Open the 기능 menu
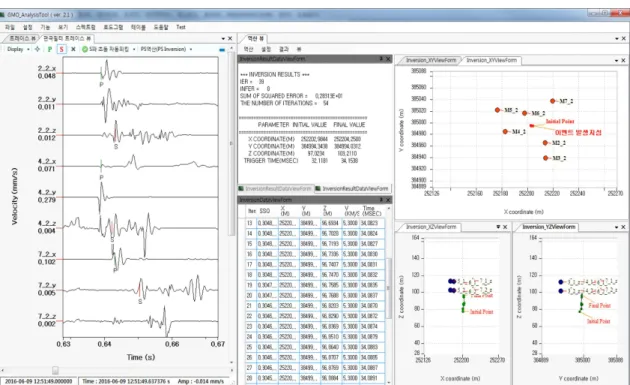Screen dimensions: 630x385 point(45,27)
